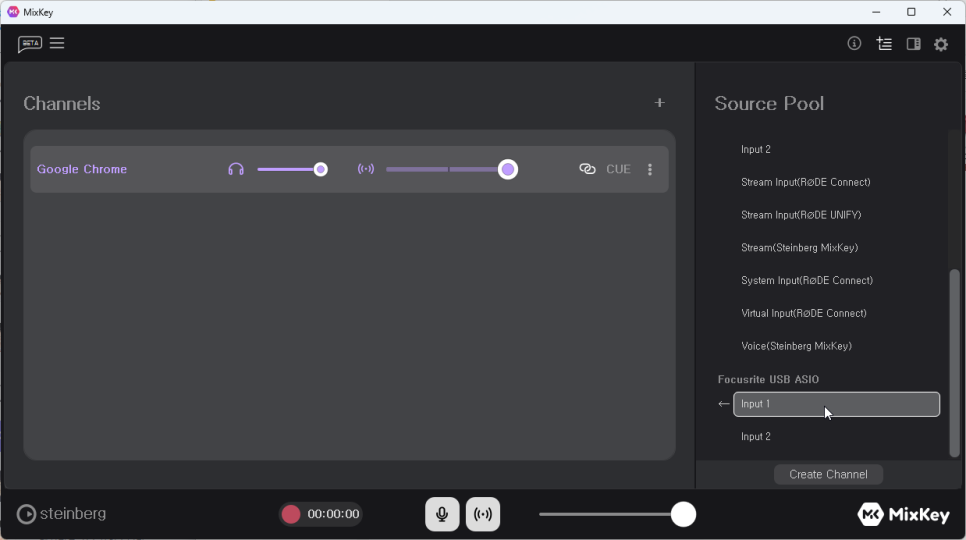Select Focusrite Input 1 source
966x540 pixels.
pos(837,405)
